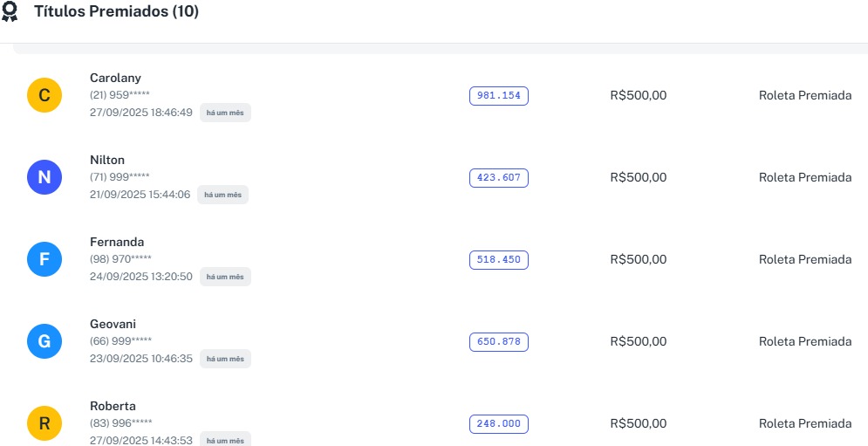This screenshot has width=868, height=446.
Task: Click the Títulos Premiados (10) heading
Action: (x=116, y=12)
